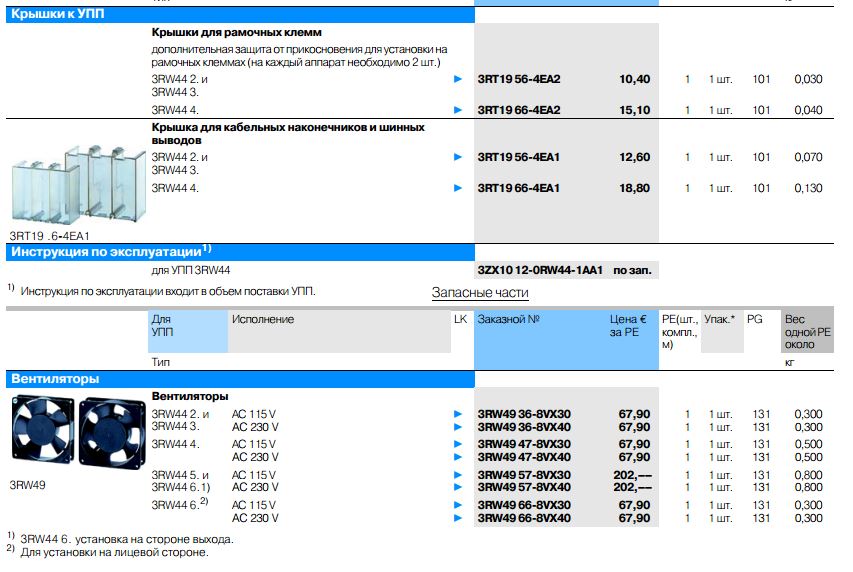Select order number 3RT19 56-4EA1
The image size is (853, 572).
518,157
